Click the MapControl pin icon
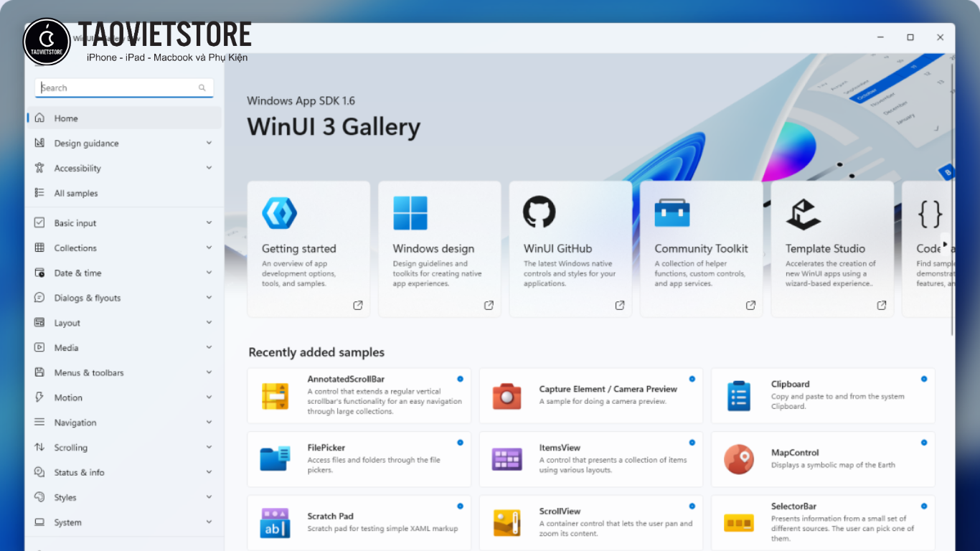 coord(738,459)
